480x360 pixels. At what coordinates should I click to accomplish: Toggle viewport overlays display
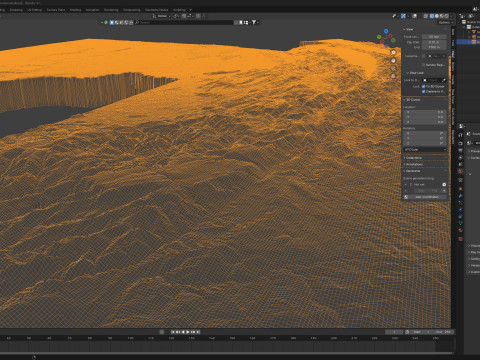click(414, 16)
